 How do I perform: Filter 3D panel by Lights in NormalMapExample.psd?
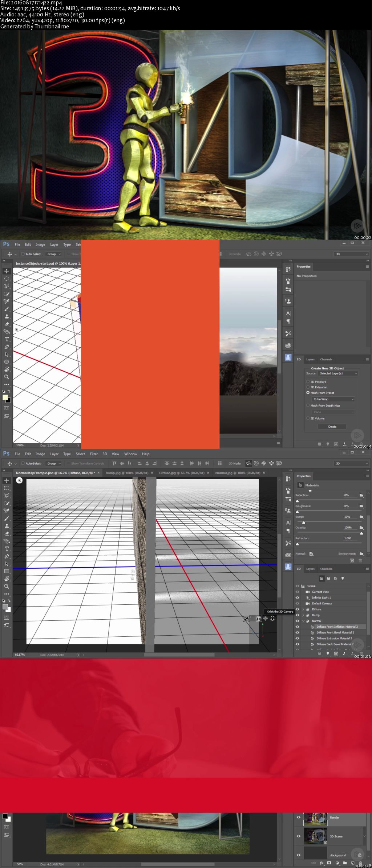[343, 578]
